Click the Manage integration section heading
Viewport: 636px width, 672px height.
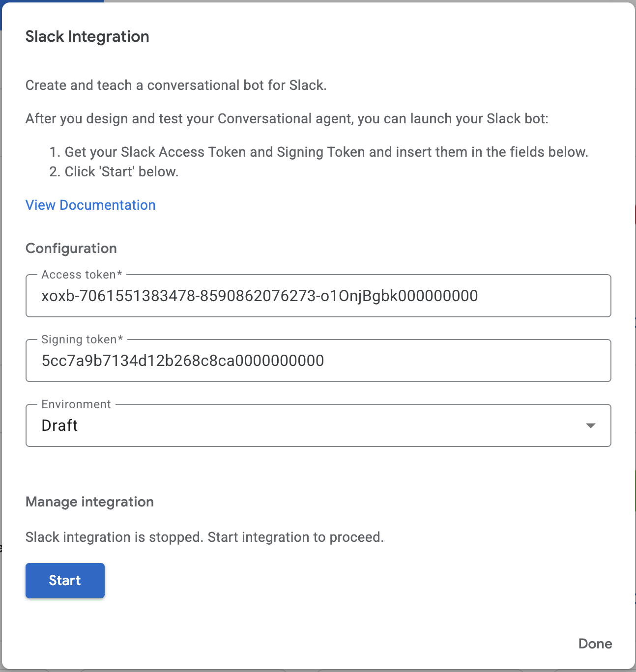tap(89, 502)
